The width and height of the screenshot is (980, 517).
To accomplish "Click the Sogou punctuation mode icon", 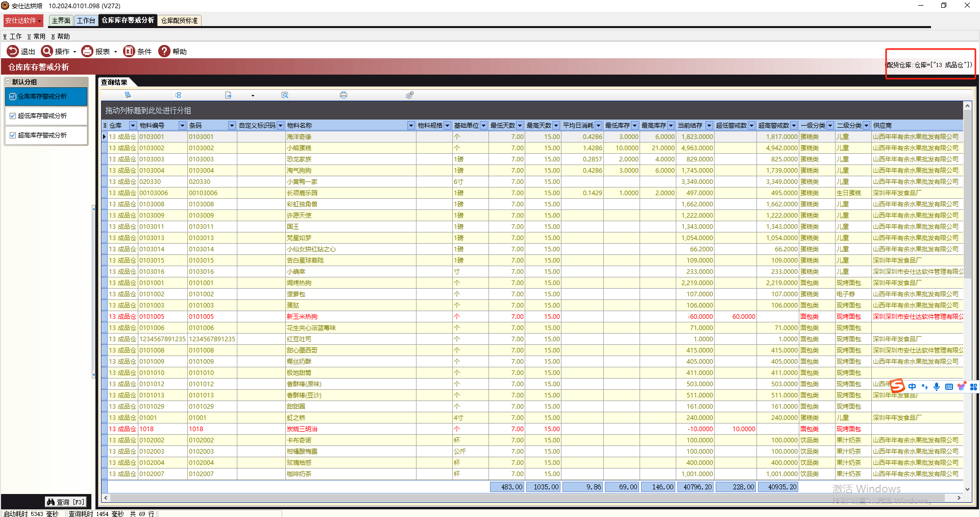I will [x=924, y=387].
